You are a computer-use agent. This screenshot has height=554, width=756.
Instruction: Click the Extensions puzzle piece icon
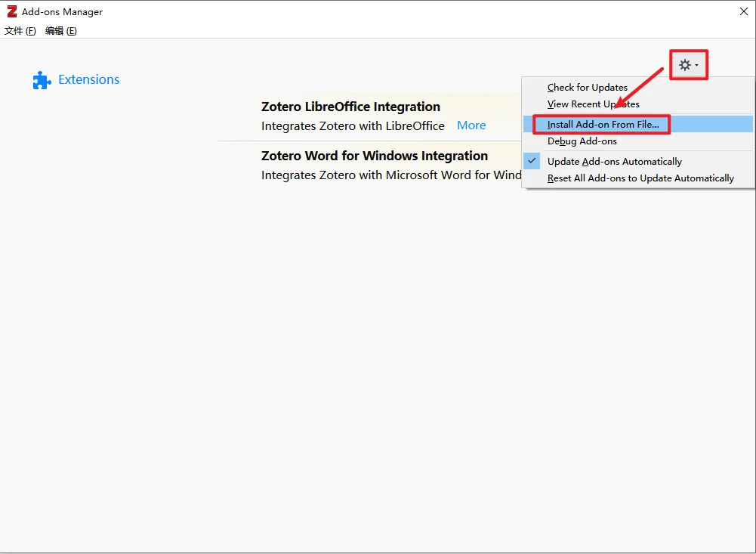[42, 80]
